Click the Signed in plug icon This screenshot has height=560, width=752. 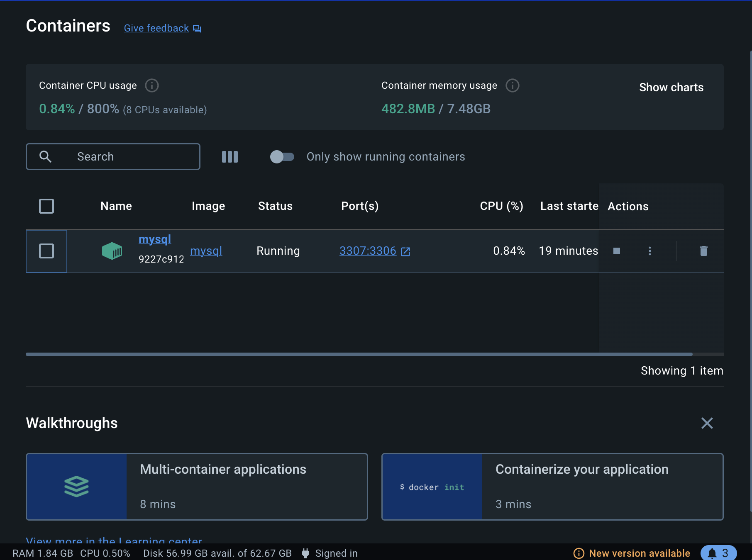tap(305, 553)
